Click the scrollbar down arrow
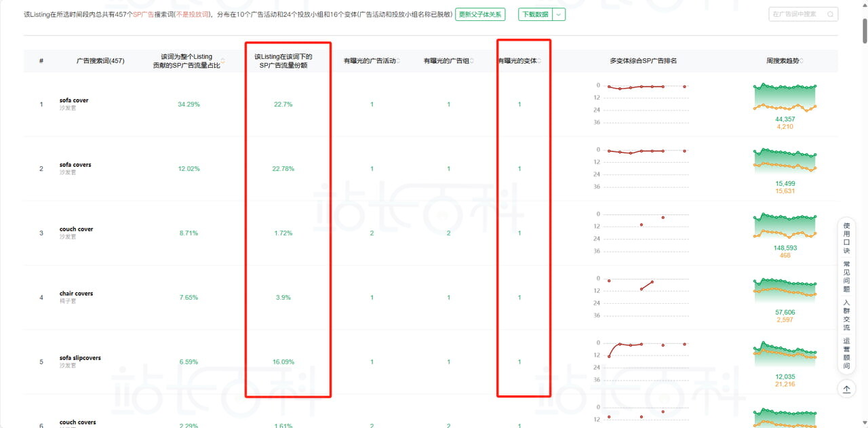The width and height of the screenshot is (868, 428). [864, 424]
